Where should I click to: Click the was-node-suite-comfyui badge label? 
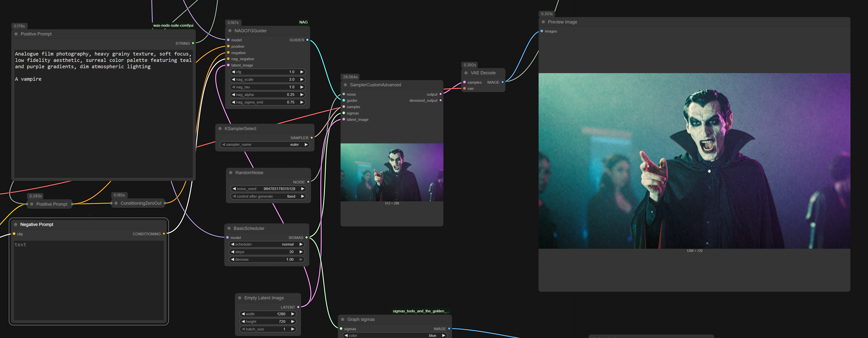(173, 25)
